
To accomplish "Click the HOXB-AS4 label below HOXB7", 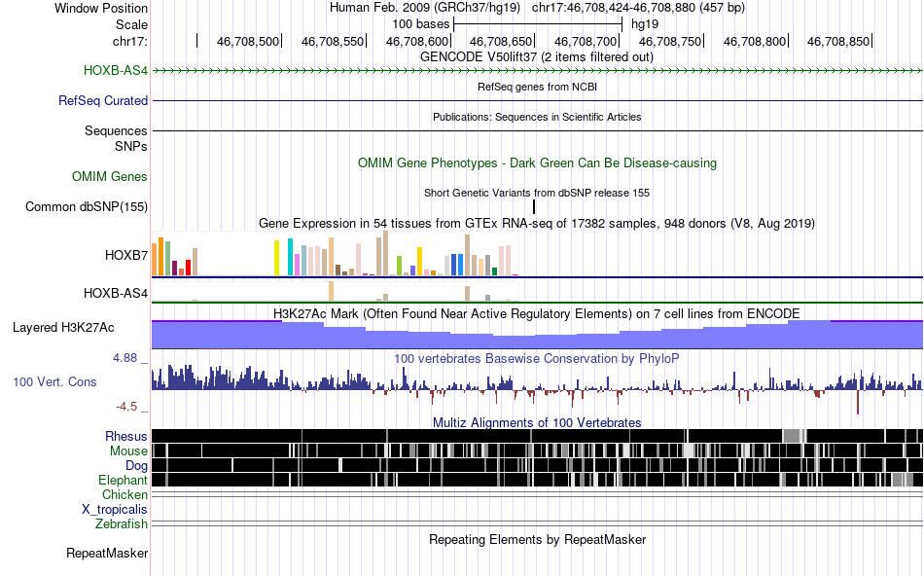I will click(x=116, y=293).
